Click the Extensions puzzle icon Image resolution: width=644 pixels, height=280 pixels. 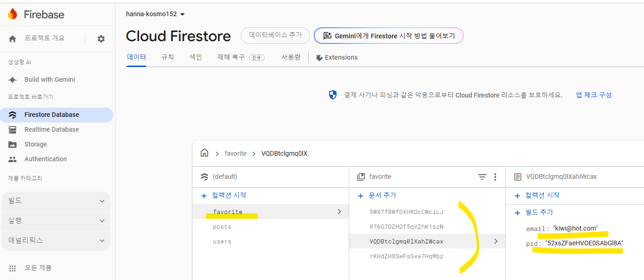tap(319, 58)
